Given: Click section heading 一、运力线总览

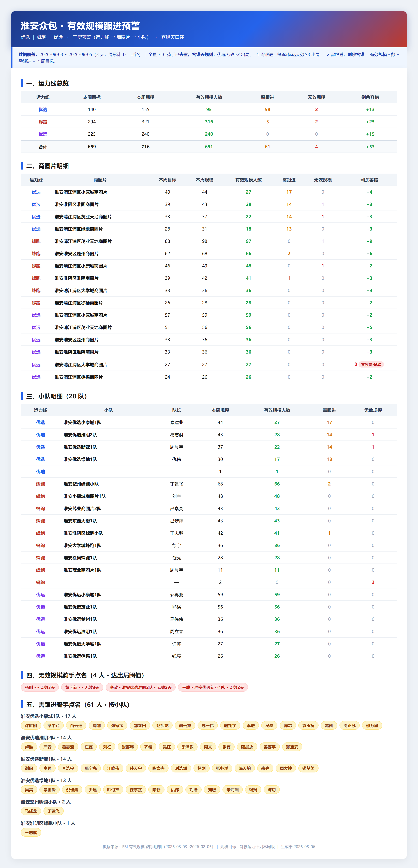Looking at the screenshot, I should (48, 83).
